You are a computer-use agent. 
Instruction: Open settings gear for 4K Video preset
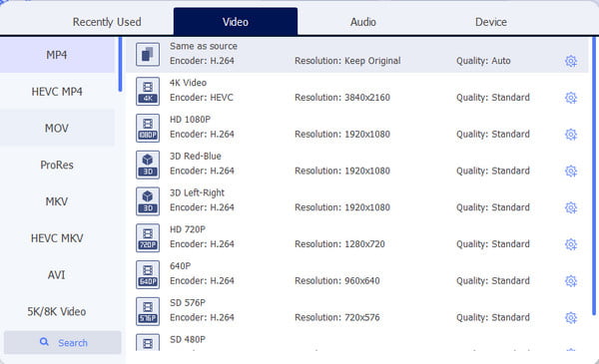point(571,98)
